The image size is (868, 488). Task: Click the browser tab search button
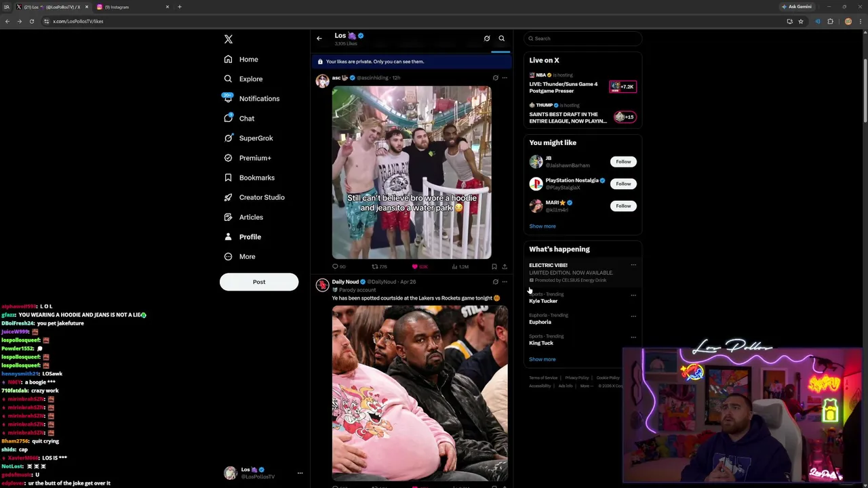tap(6, 7)
